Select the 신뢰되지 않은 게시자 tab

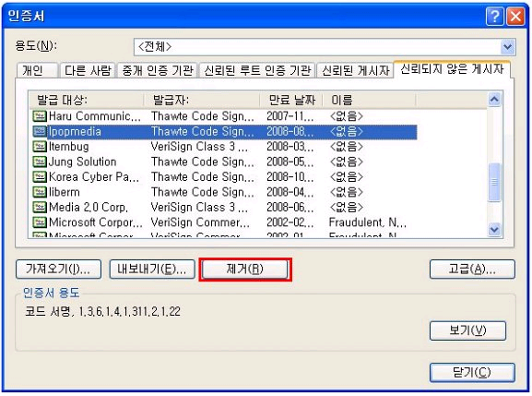[452, 69]
